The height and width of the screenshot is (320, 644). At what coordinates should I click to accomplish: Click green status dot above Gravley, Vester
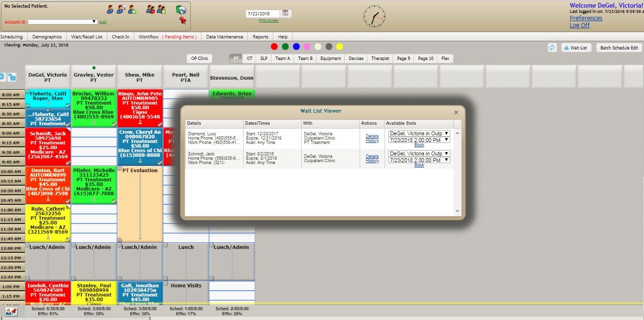pos(94,68)
